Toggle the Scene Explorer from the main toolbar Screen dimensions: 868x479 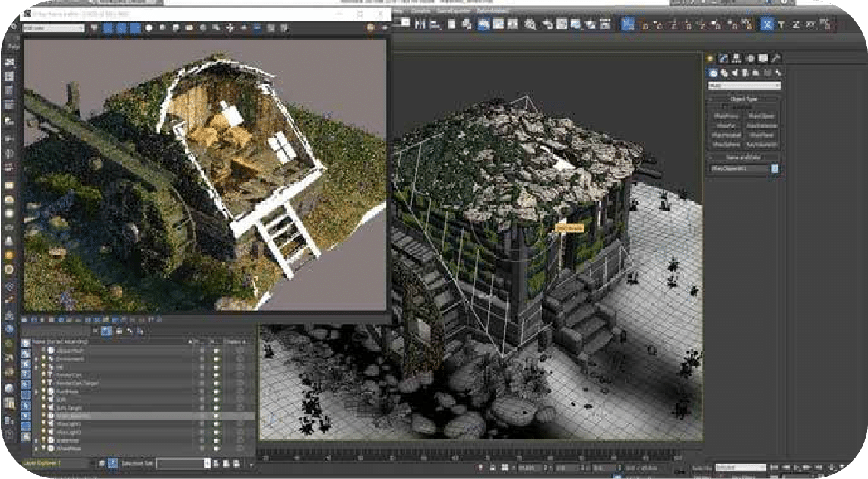(452, 24)
